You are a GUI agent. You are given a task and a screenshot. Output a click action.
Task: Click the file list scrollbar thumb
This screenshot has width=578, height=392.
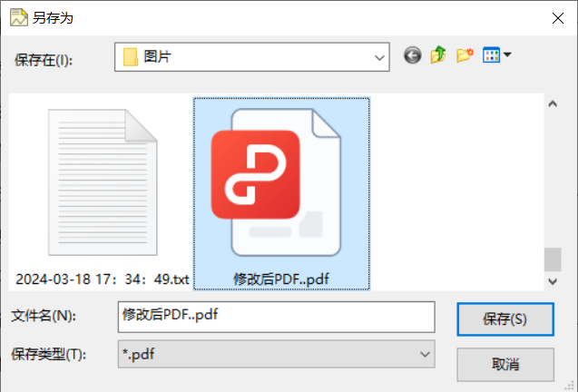(x=553, y=260)
